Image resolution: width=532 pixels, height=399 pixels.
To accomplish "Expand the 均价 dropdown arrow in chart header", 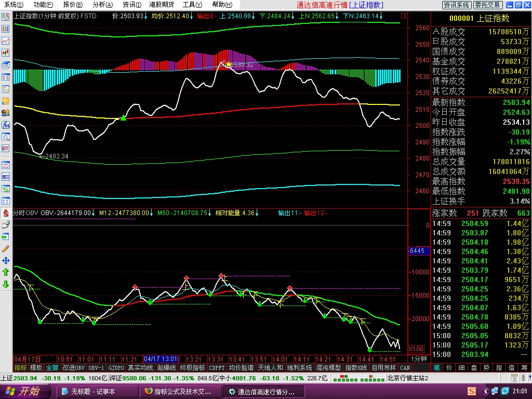I will 192,16.
